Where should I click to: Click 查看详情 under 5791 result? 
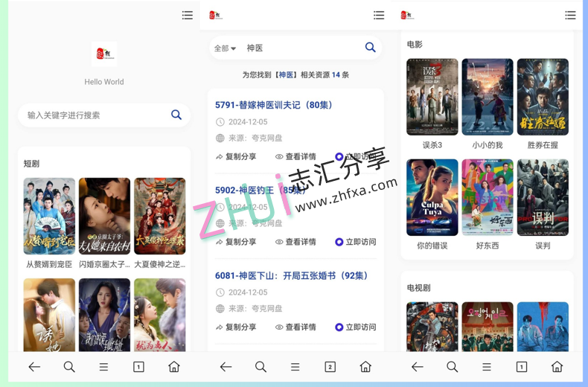coord(295,156)
